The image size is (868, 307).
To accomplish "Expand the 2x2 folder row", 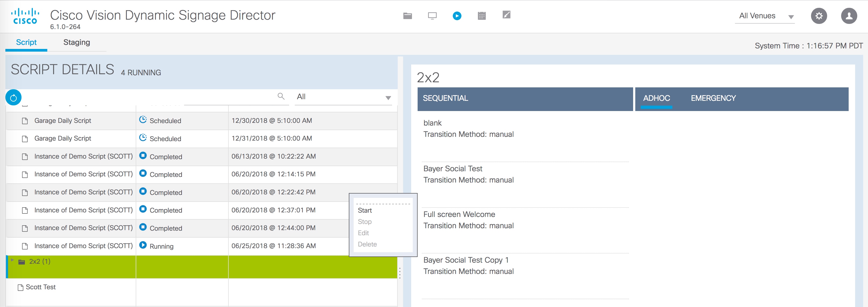I will click(x=12, y=260).
